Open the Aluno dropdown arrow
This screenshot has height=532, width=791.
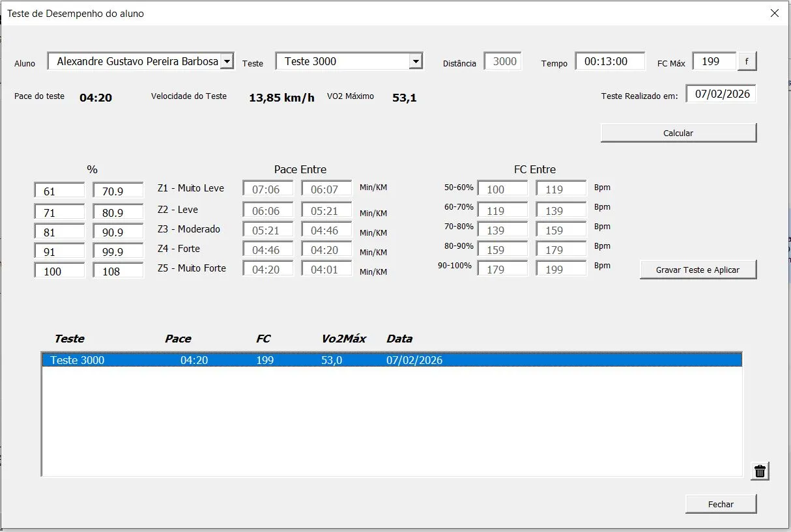(227, 61)
